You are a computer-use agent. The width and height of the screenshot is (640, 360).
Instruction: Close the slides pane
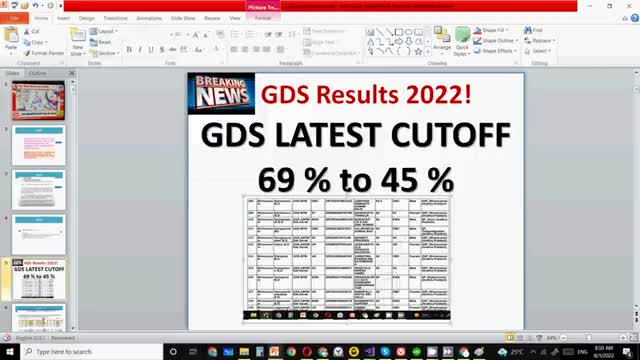pos(72,73)
